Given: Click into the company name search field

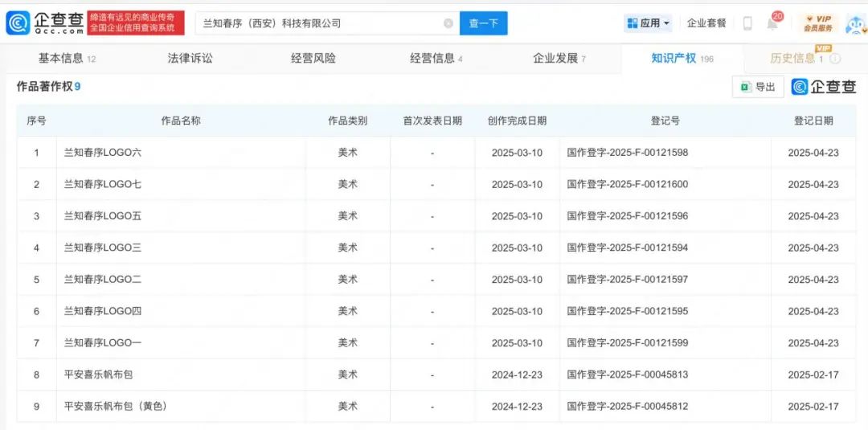Looking at the screenshot, I should coord(317,23).
